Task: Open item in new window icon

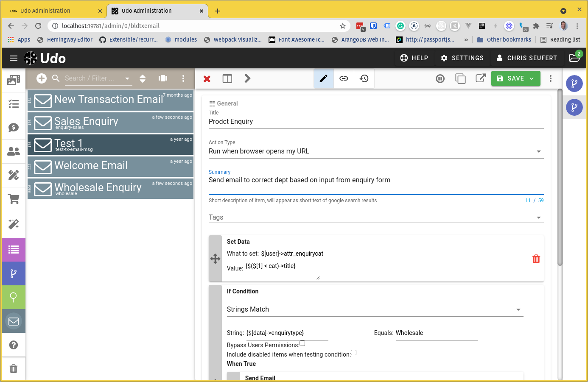Action: coord(481,78)
